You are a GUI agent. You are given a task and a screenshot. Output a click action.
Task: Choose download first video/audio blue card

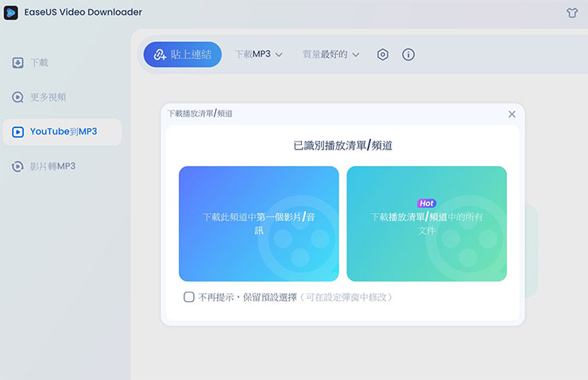259,223
